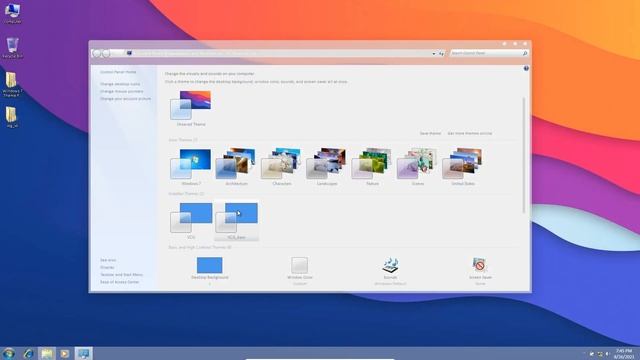Select the fourth desktop folder icon

12,118
